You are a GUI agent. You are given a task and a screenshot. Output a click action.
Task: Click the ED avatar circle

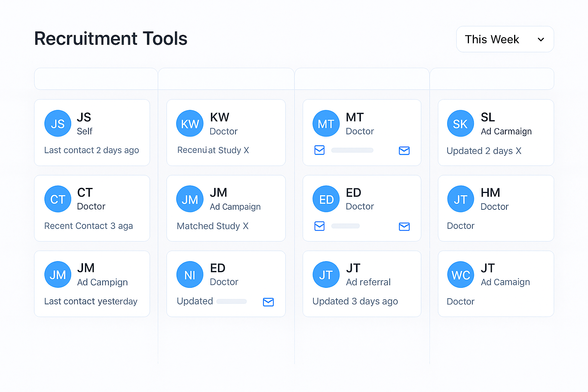click(x=326, y=199)
